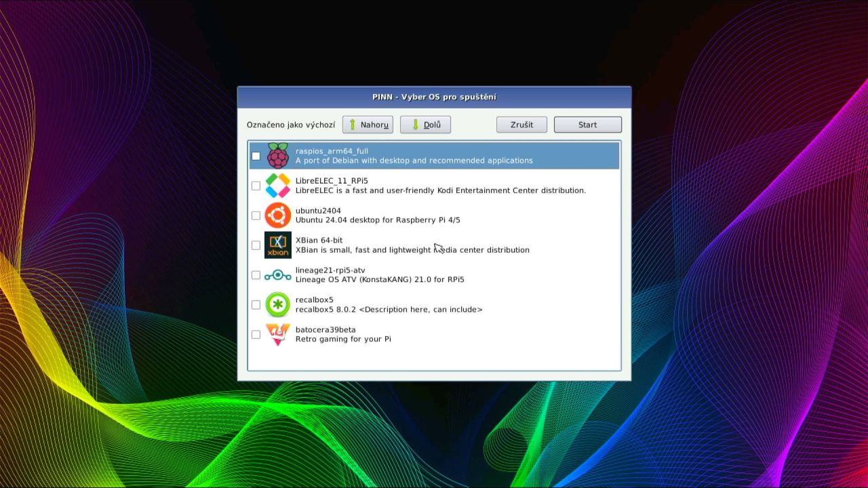
Task: Tick the LibreELEC_11_RPi5 checkbox
Action: click(x=256, y=186)
